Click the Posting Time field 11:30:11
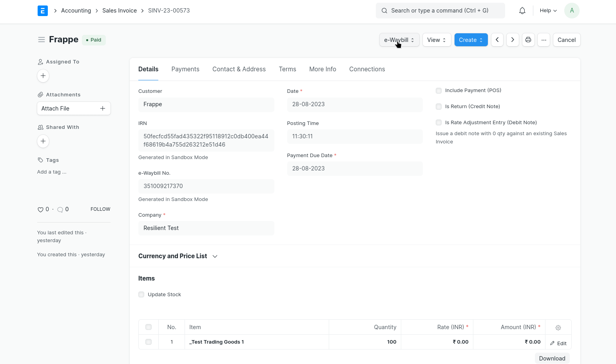The height and width of the screenshot is (364, 616). pyautogui.click(x=355, y=137)
